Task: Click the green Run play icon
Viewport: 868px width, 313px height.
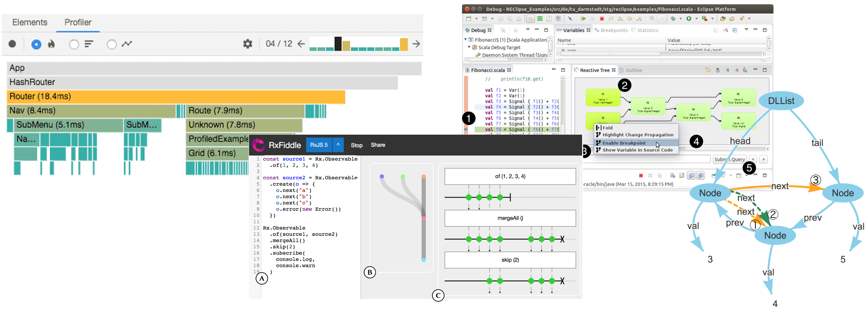Action: (689, 19)
